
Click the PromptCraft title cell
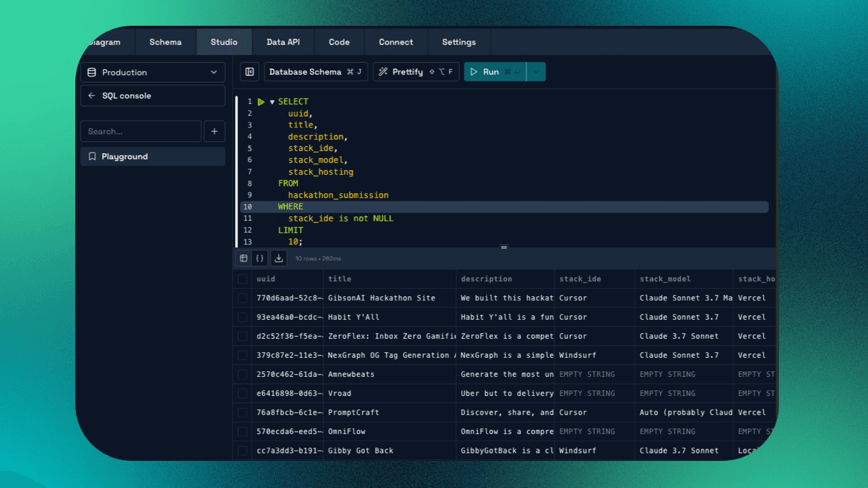click(x=390, y=412)
